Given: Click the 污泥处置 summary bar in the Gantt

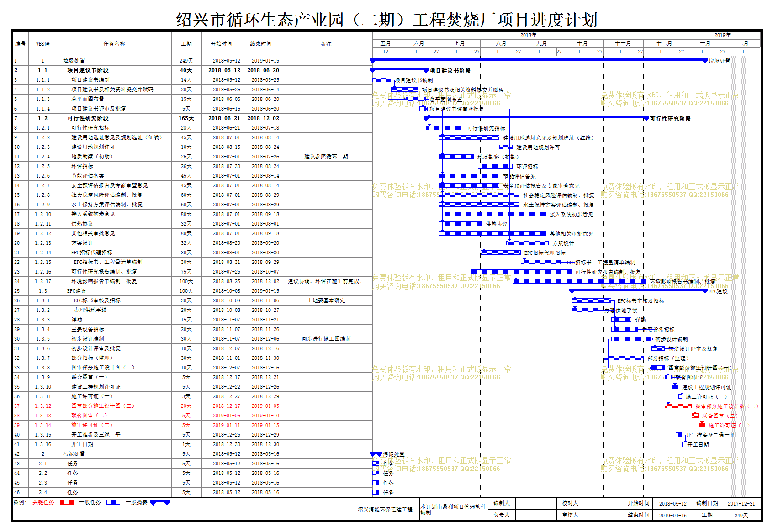Looking at the screenshot, I should click(376, 453).
